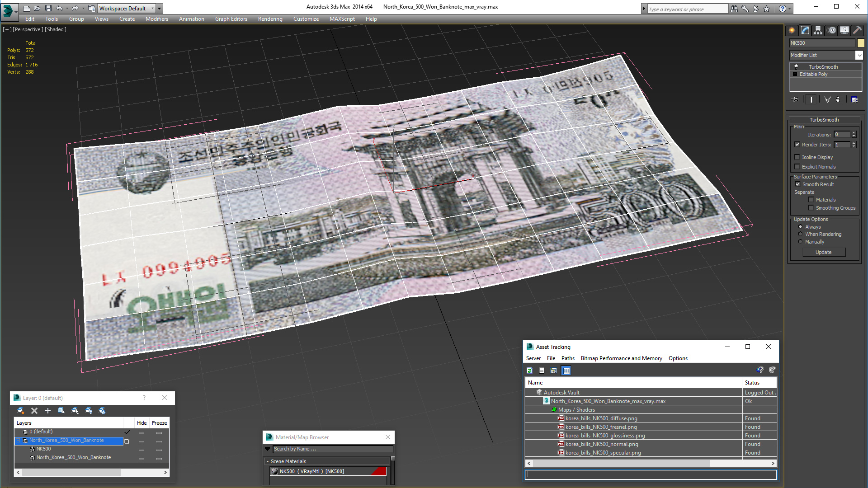Collapse the Scene Materials group
This screenshot has width=868, height=488.
268,461
